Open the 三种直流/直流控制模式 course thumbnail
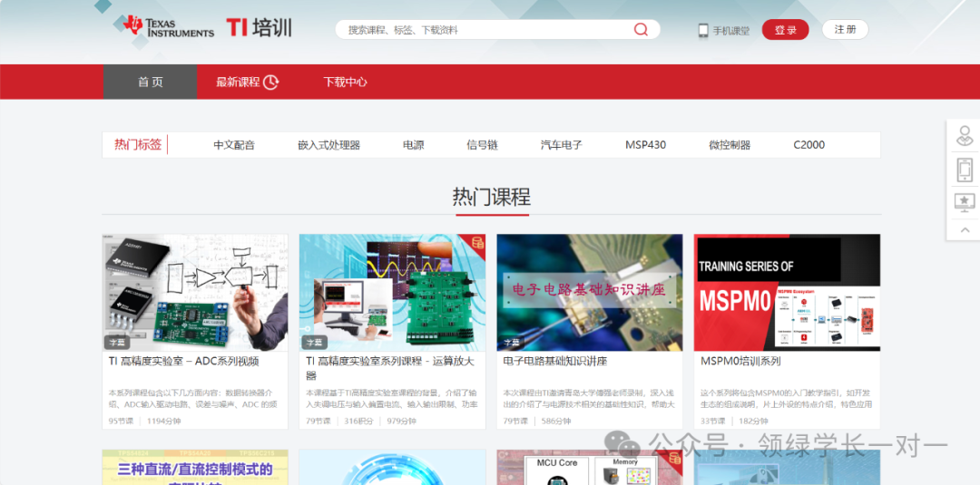Image resolution: width=980 pixels, height=485 pixels. [195, 467]
